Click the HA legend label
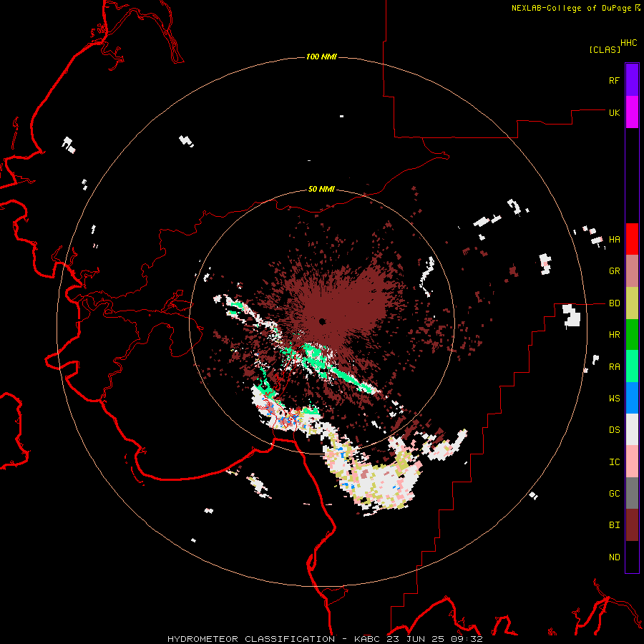The width and height of the screenshot is (644, 644). click(x=615, y=239)
